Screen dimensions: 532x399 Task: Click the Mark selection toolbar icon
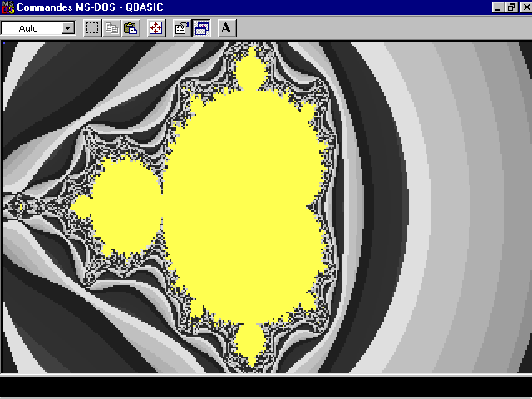[92, 28]
